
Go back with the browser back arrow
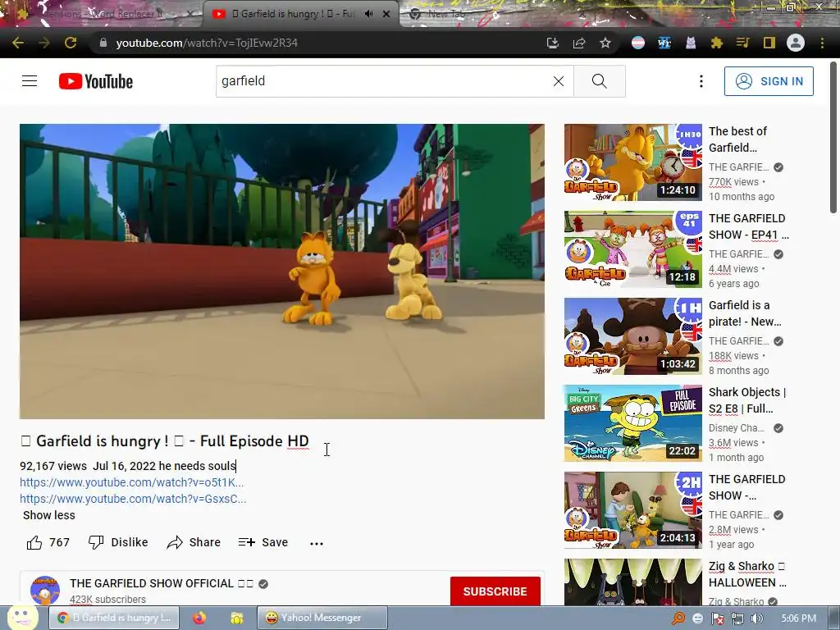point(18,43)
